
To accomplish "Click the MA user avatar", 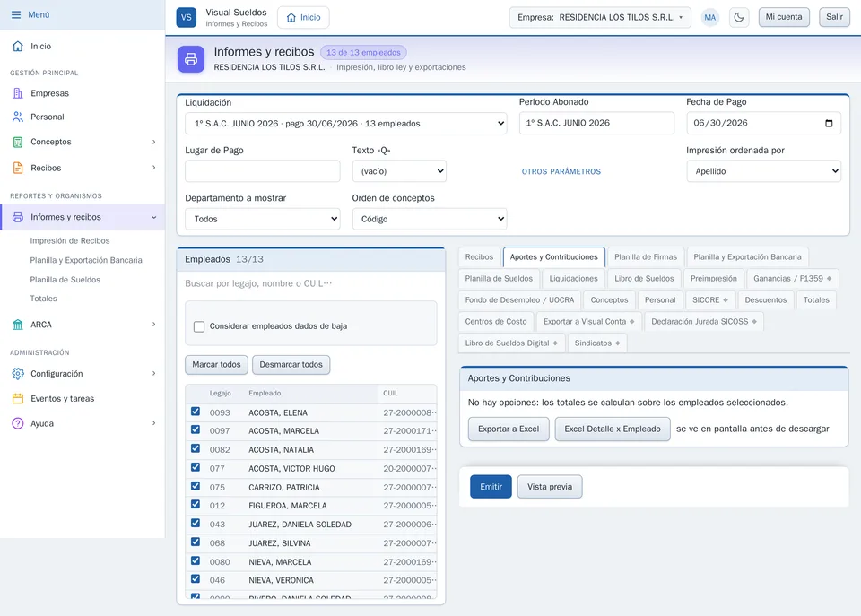I will tap(710, 17).
